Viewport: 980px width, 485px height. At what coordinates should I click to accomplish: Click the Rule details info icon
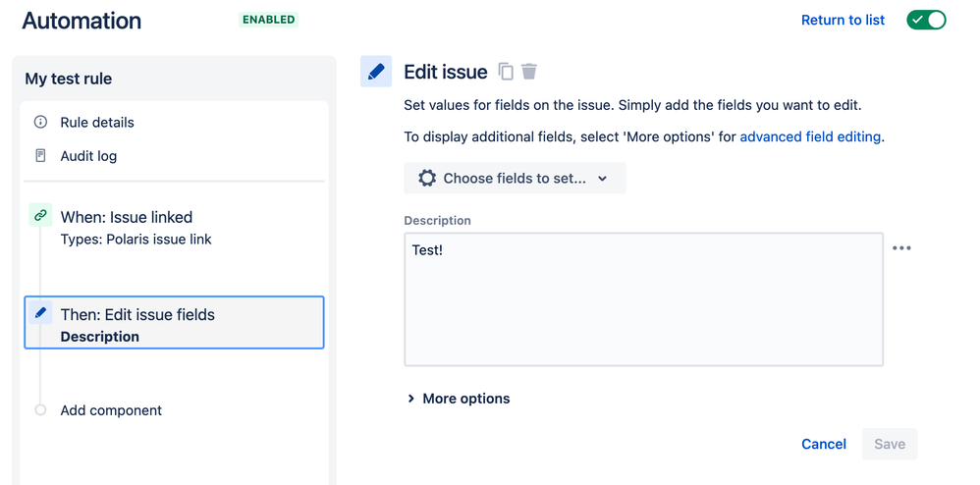(40, 122)
